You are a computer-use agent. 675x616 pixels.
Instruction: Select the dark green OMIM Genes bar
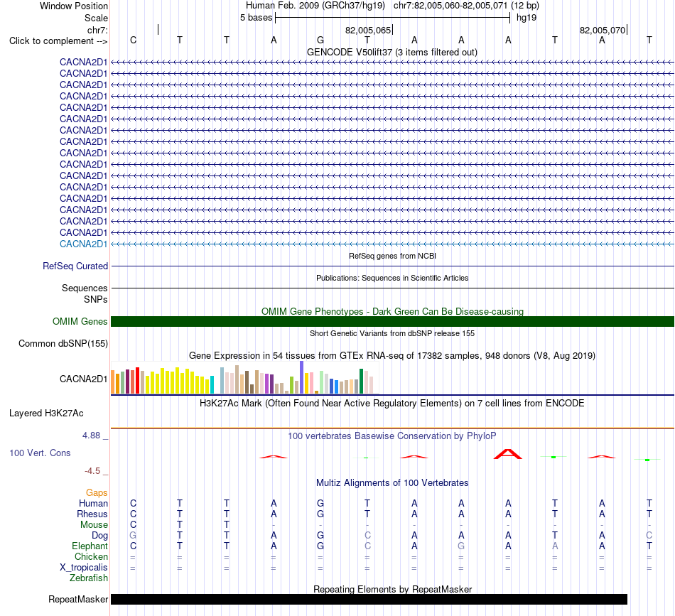point(392,322)
